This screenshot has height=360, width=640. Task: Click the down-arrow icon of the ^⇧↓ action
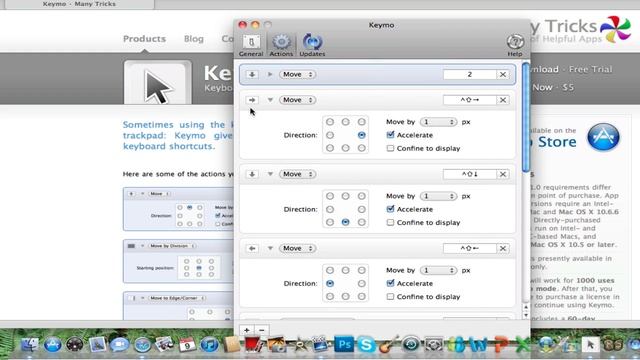click(252, 174)
